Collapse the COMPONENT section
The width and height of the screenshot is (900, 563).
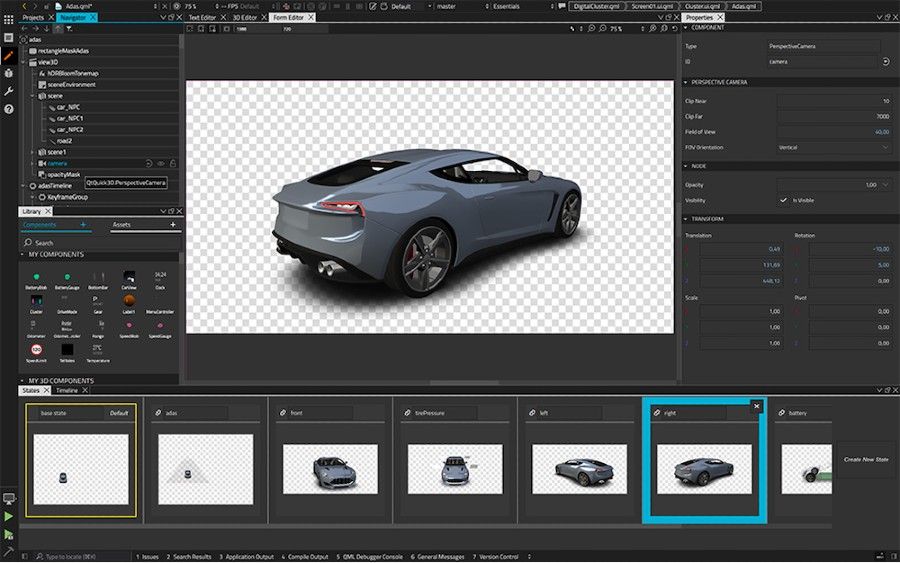pos(685,28)
